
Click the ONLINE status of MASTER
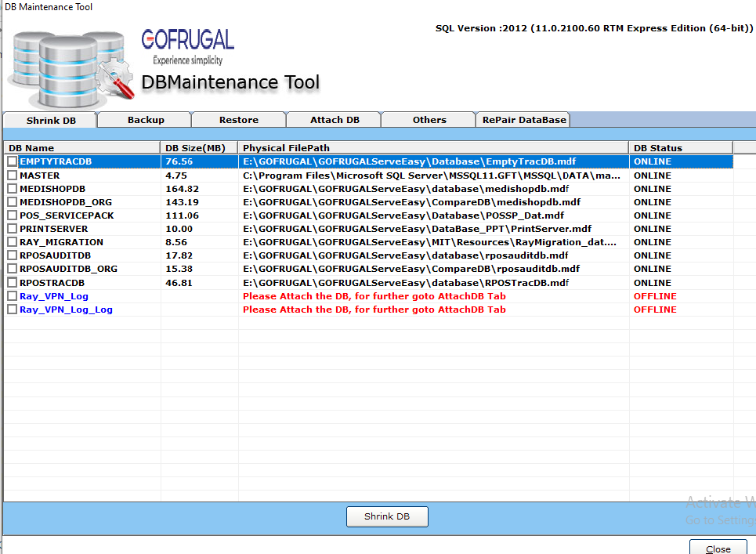(653, 176)
